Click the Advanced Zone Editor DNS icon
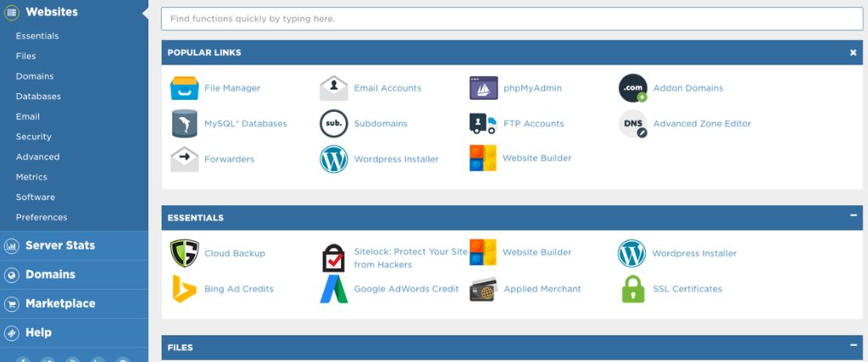The height and width of the screenshot is (362, 868). [x=632, y=124]
